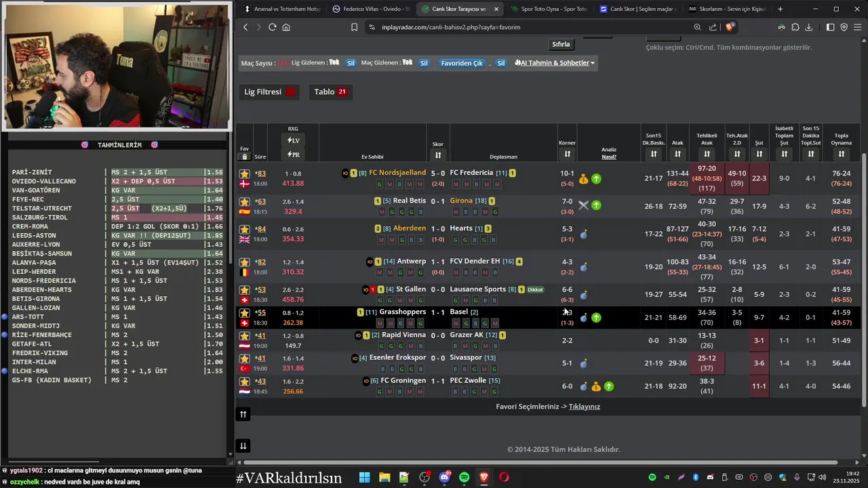Open AI Tahmin & Sohbetler dropdown
Viewport: 868px width, 488px height.
pos(555,63)
